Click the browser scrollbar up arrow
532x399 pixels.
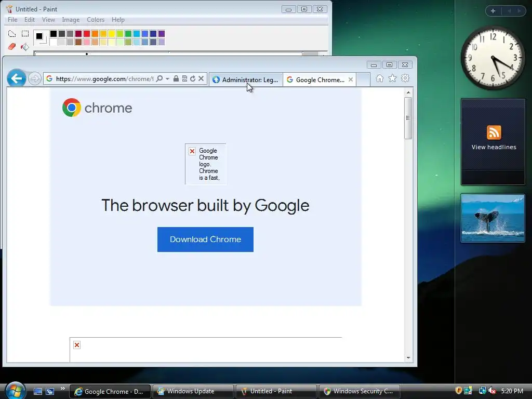coord(408,92)
